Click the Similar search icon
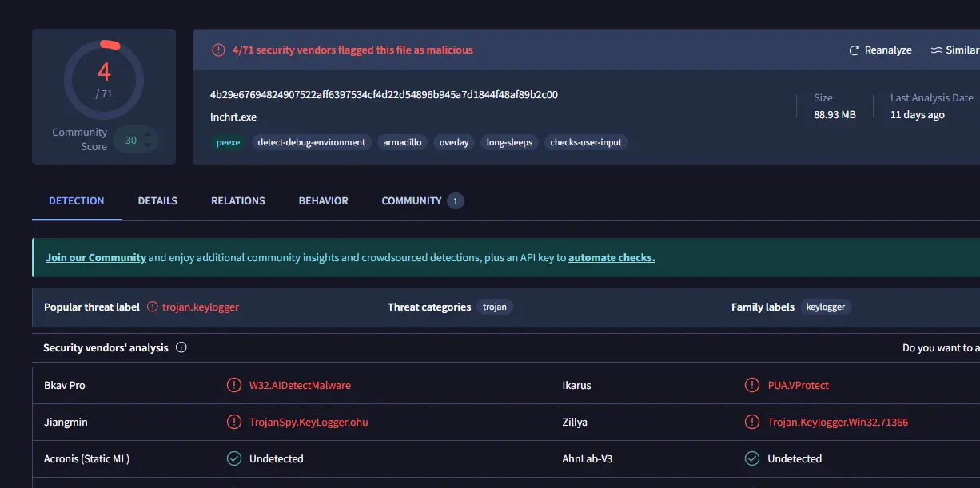 pyautogui.click(x=936, y=50)
